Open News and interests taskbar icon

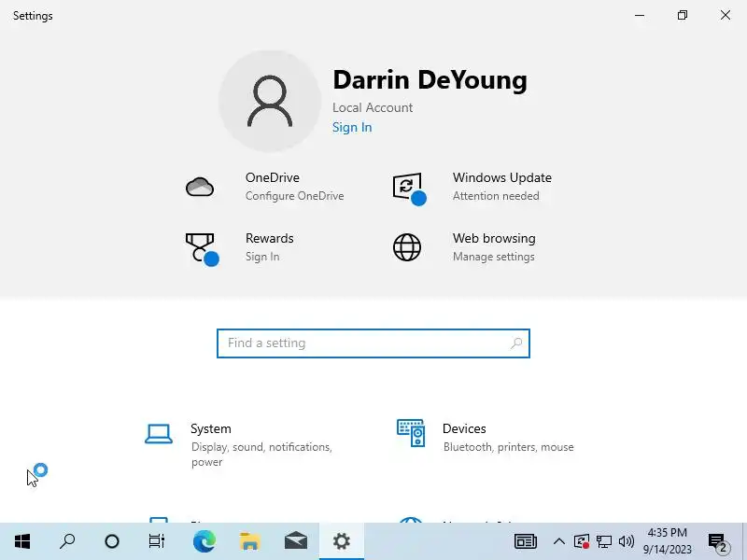(x=526, y=541)
